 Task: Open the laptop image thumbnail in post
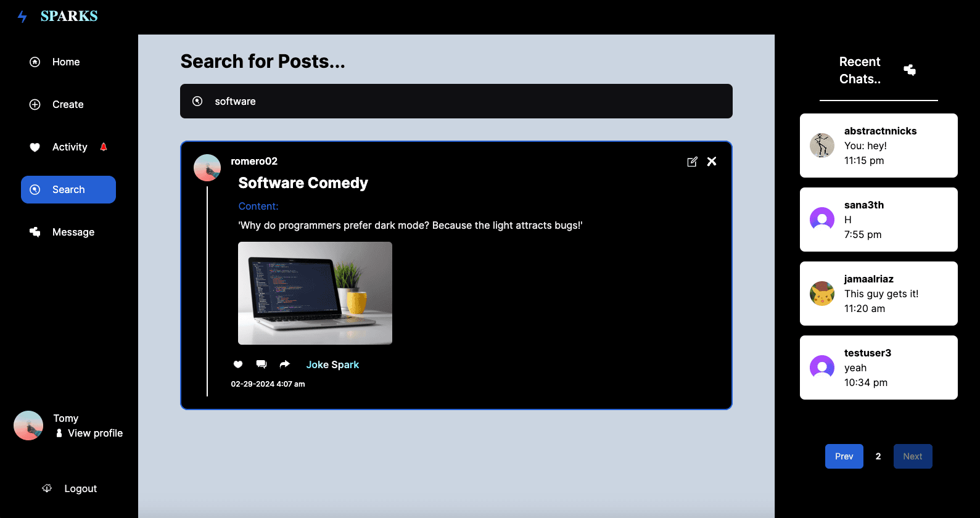tap(315, 293)
